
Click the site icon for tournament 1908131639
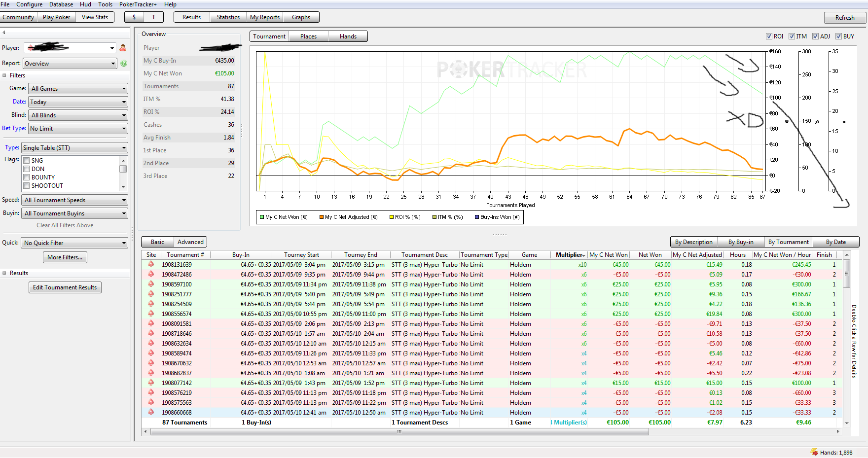pyautogui.click(x=151, y=264)
